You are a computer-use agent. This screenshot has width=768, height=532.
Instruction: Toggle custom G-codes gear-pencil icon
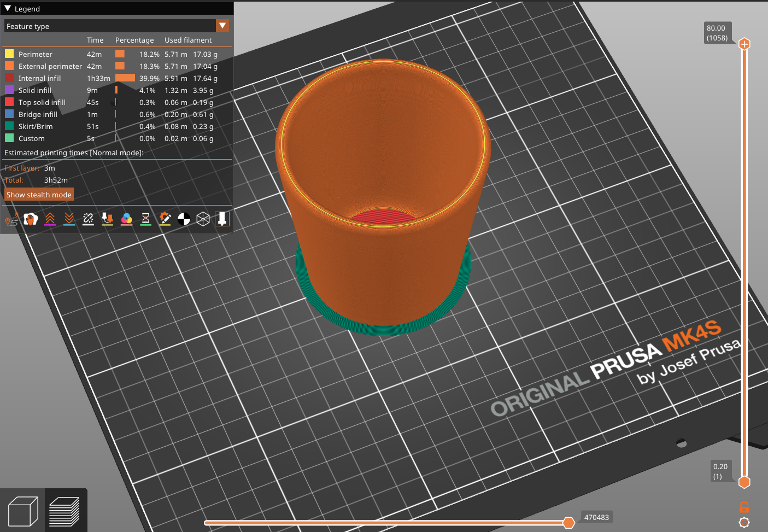point(165,219)
